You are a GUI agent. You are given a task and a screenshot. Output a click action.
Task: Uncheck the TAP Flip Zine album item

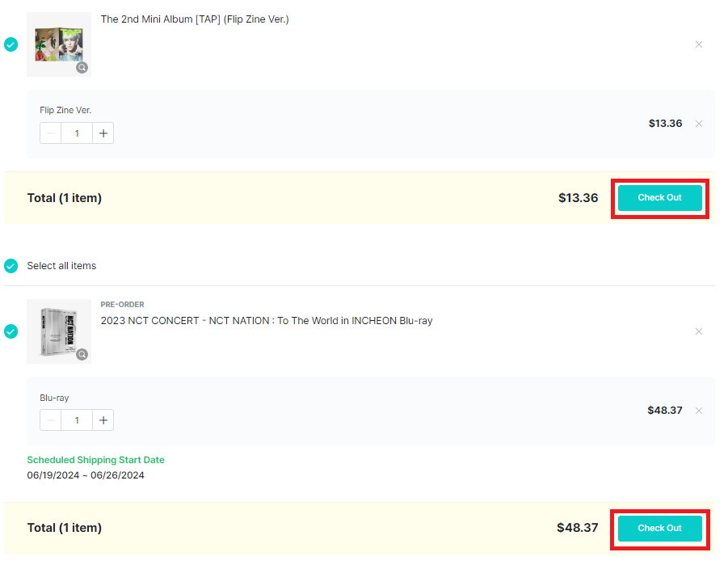11,44
